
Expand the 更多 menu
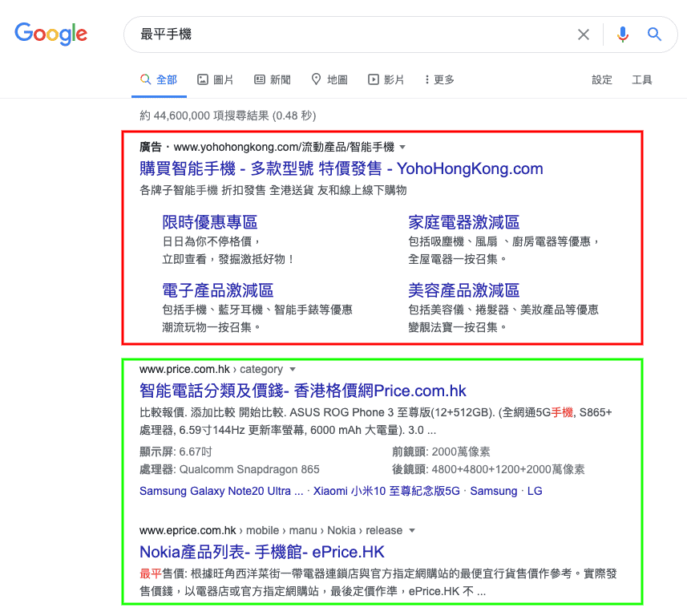tap(439, 79)
